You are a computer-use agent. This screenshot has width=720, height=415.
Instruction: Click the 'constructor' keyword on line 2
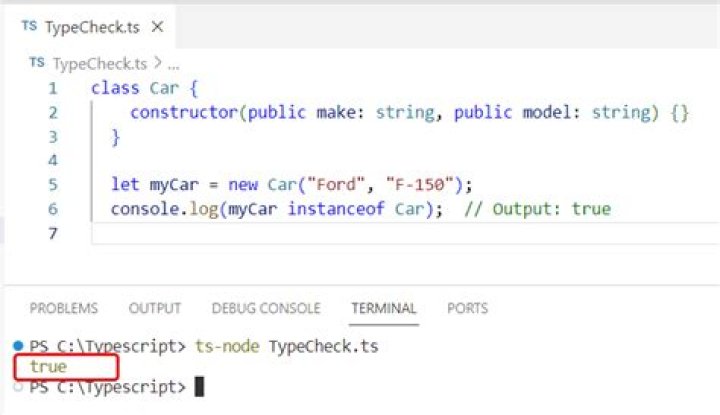pyautogui.click(x=184, y=112)
